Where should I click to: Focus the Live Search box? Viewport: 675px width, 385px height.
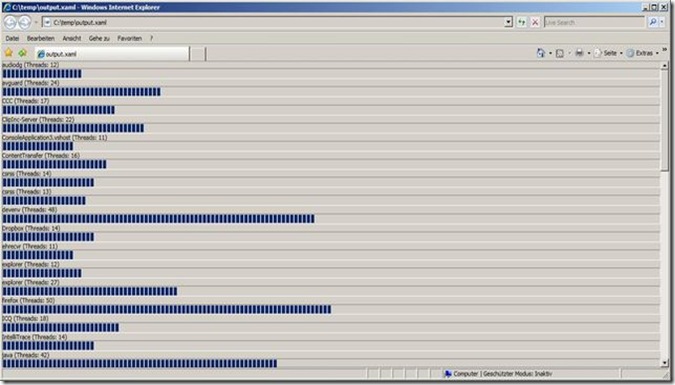[594, 22]
